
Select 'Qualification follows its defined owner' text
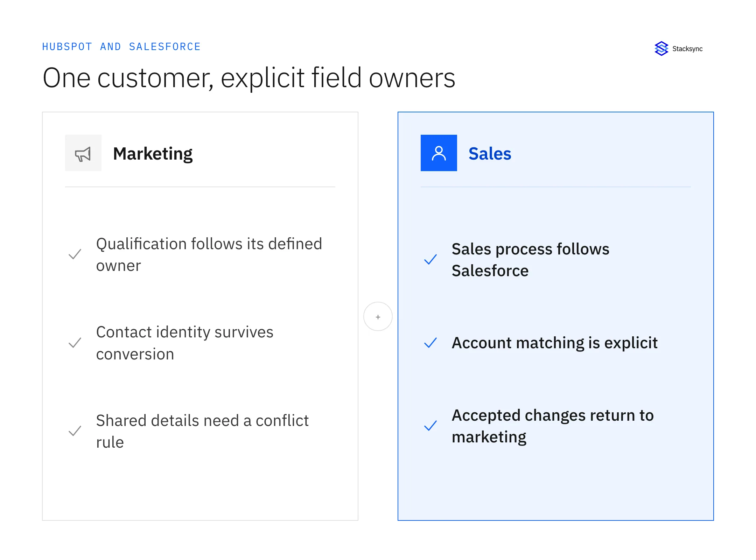(209, 254)
